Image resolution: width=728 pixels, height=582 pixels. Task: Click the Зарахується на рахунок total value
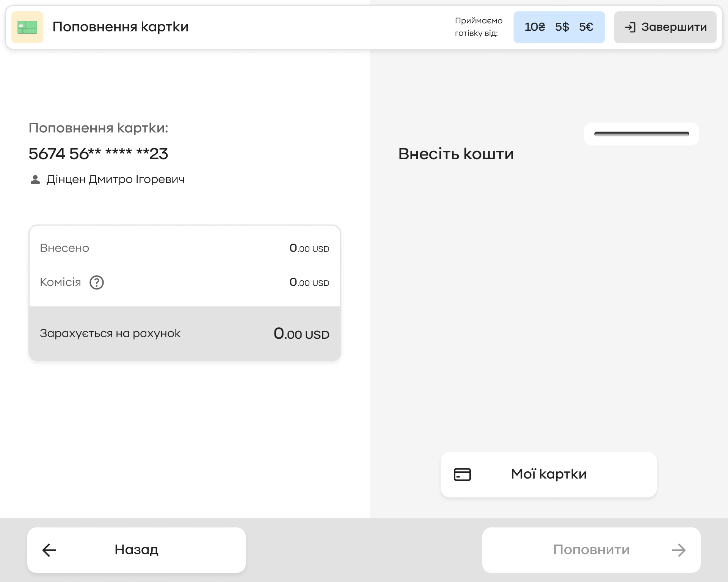tap(301, 334)
